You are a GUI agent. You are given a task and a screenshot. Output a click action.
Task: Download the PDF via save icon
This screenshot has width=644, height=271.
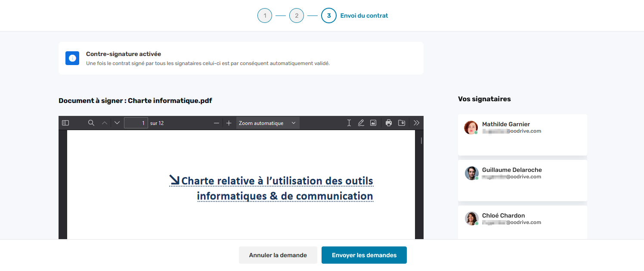click(402, 123)
